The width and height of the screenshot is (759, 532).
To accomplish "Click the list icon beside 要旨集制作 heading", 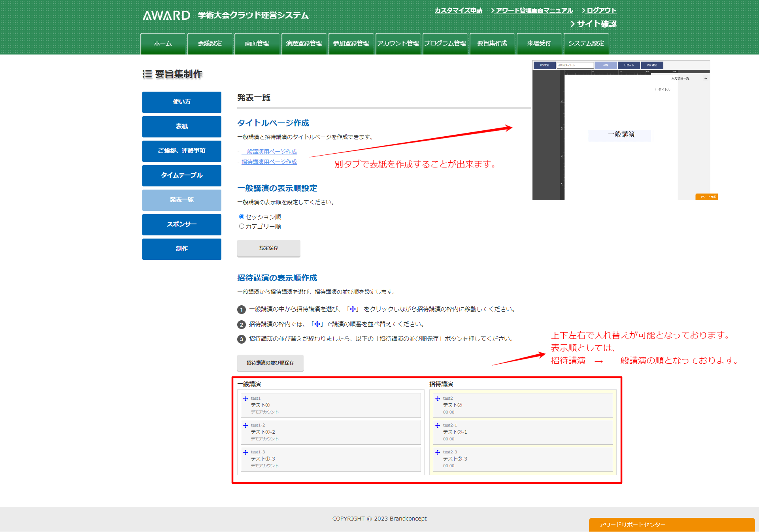I will point(147,74).
